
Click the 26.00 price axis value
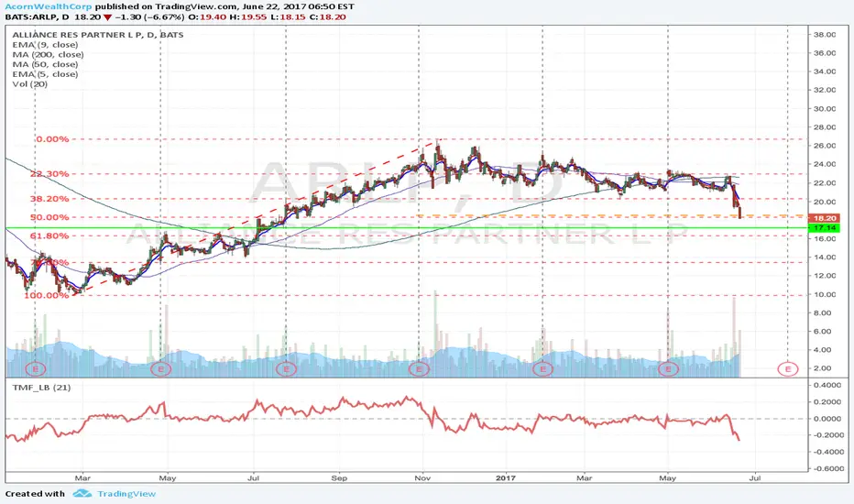point(825,146)
